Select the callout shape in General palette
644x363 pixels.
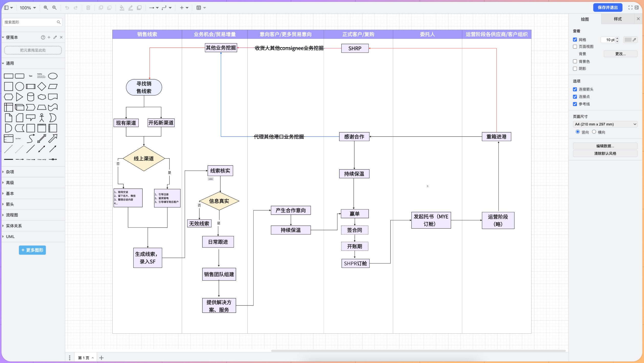click(x=31, y=118)
